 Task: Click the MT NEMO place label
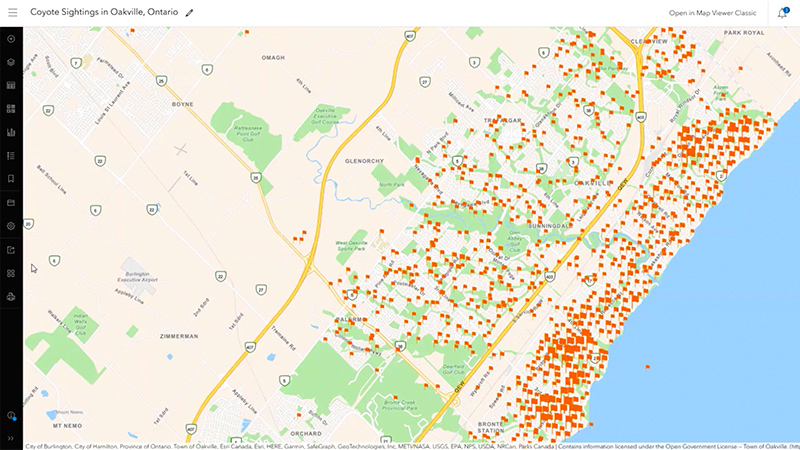67,426
